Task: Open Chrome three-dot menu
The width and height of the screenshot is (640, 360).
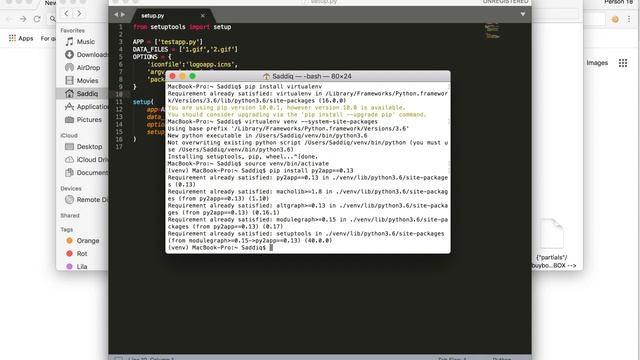Action: coord(629,19)
